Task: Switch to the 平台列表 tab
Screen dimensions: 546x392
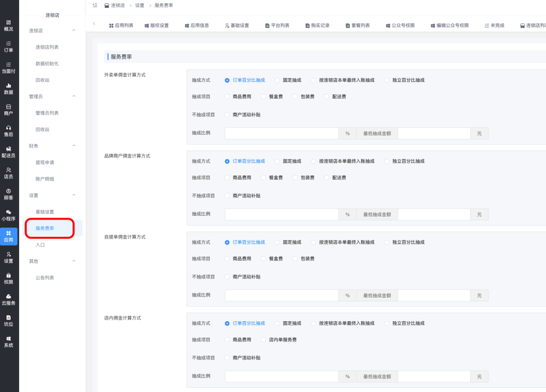Action: point(277,26)
